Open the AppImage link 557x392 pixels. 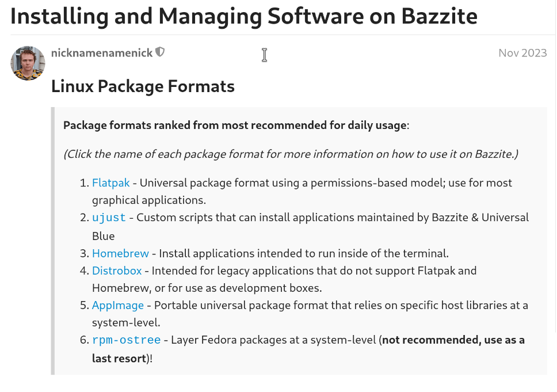(x=117, y=305)
